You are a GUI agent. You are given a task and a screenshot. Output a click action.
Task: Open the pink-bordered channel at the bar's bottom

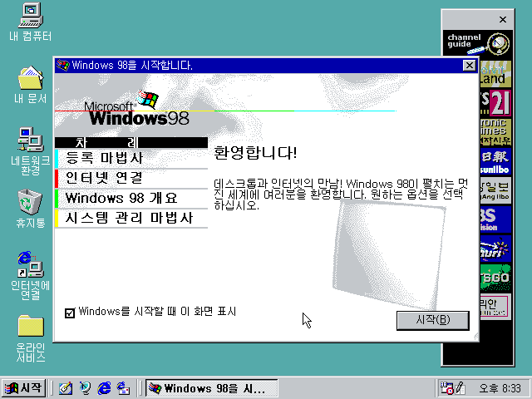[x=495, y=307]
